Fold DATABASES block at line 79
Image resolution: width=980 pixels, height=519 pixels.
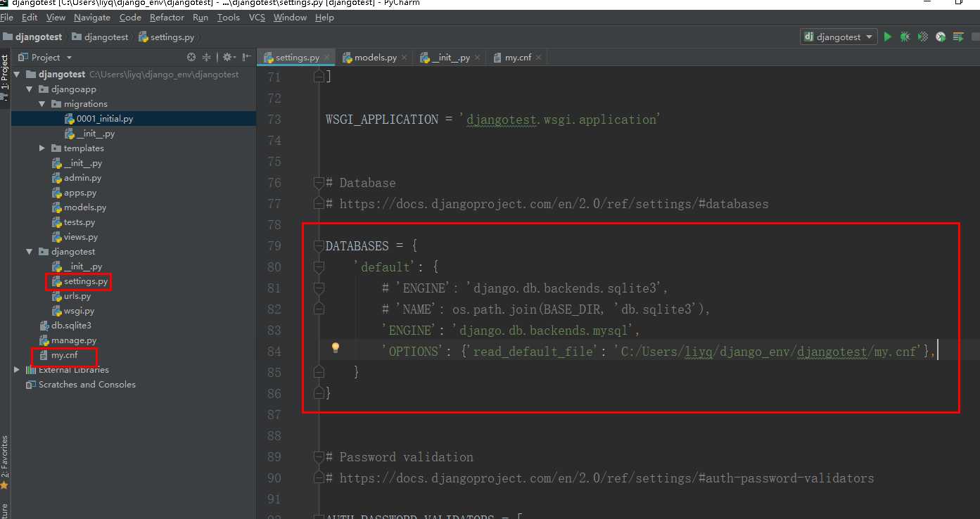pos(319,246)
